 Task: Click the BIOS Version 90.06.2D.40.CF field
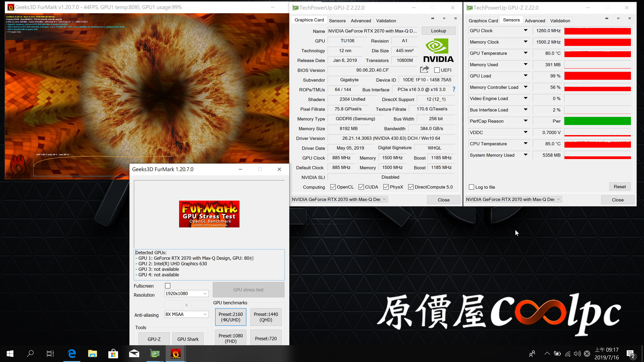tap(372, 70)
